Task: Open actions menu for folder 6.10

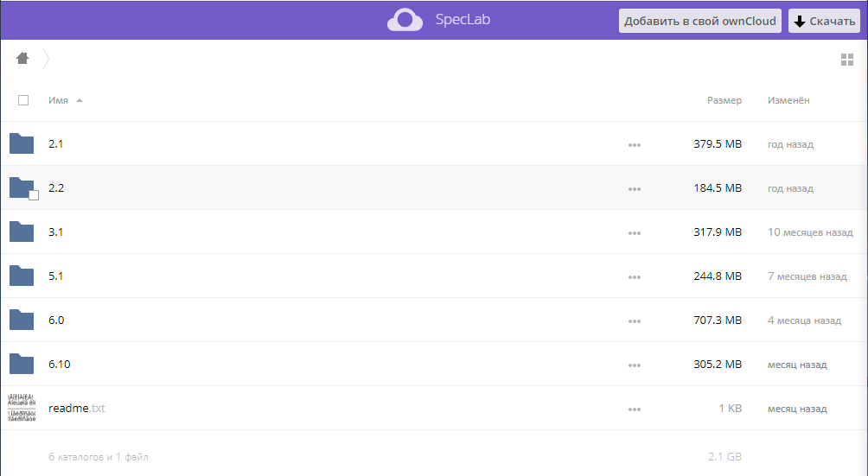Action: (x=635, y=365)
